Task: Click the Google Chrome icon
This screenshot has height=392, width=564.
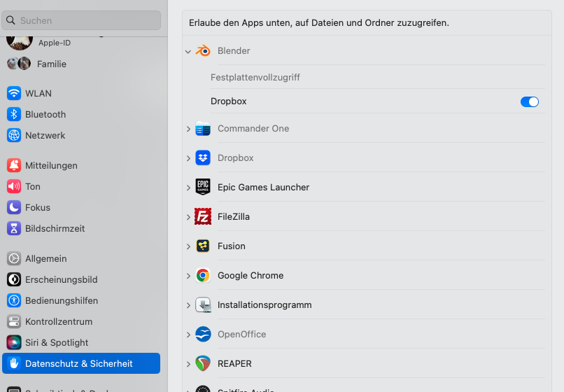Action: click(203, 276)
